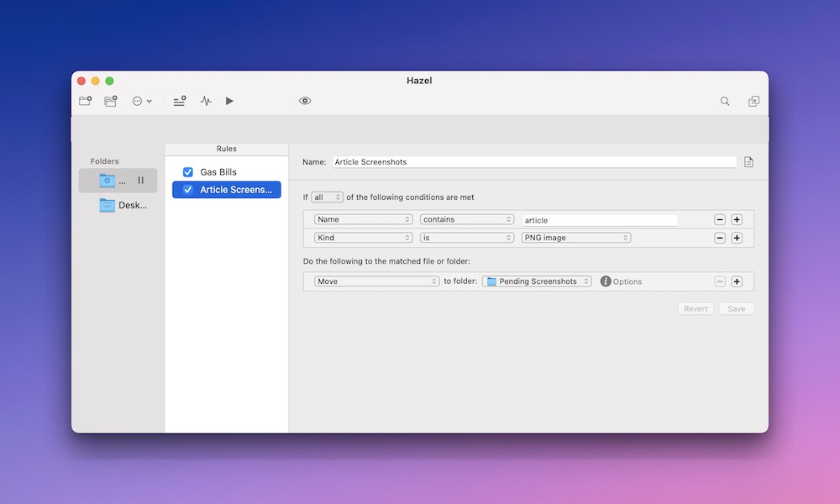
Task: Open the Name attribute dropdown
Action: click(x=363, y=219)
